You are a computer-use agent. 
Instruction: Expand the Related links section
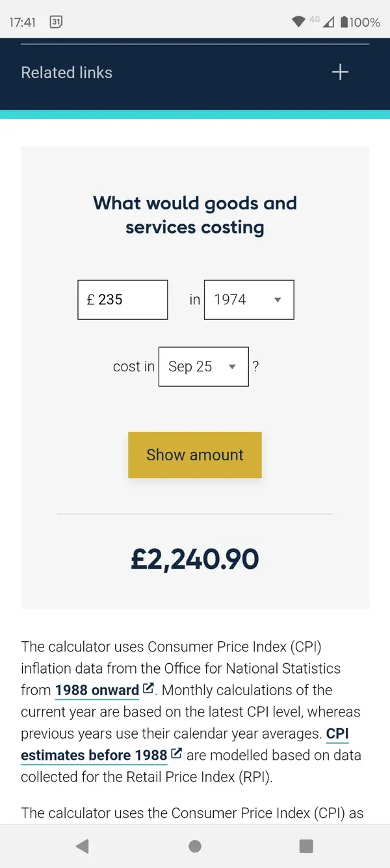click(67, 73)
